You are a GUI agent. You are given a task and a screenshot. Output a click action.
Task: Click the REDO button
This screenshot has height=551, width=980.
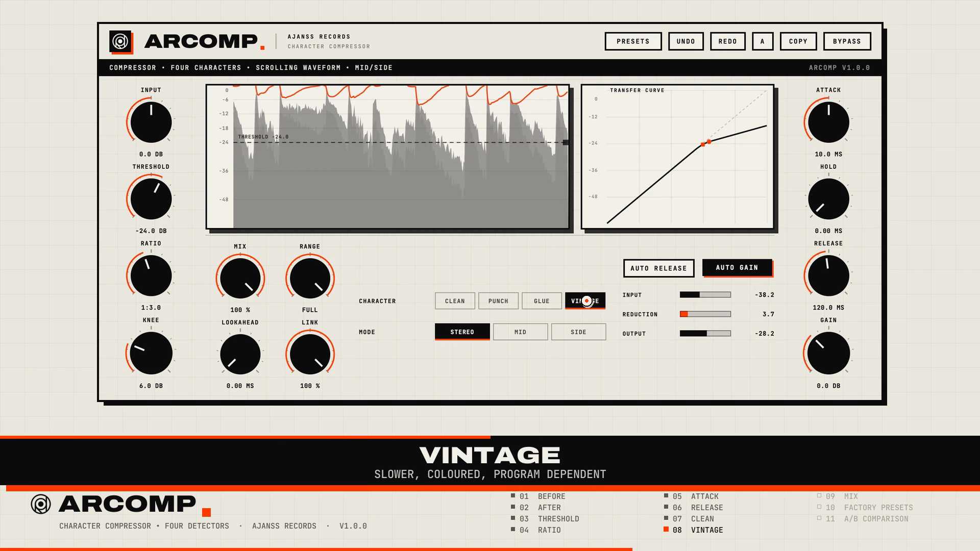point(727,41)
